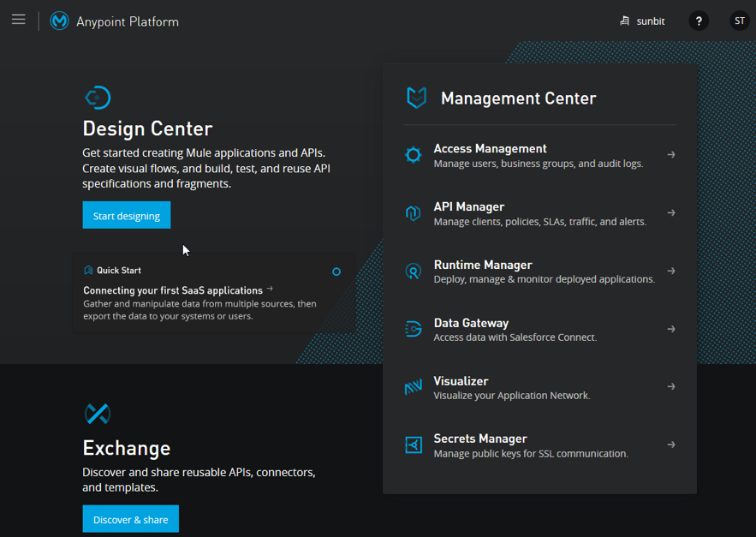
Task: Click the Quick Start label
Action: [119, 270]
